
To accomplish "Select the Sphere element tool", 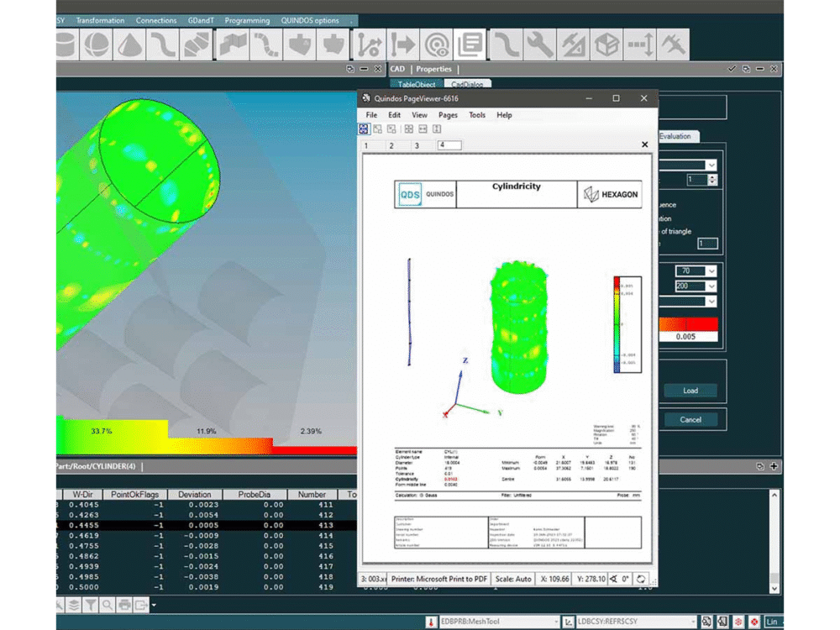I will click(97, 44).
